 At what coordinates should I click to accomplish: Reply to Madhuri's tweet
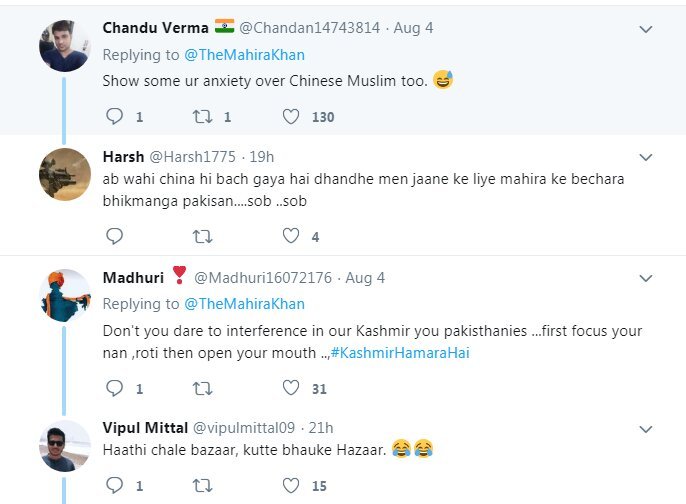114,388
